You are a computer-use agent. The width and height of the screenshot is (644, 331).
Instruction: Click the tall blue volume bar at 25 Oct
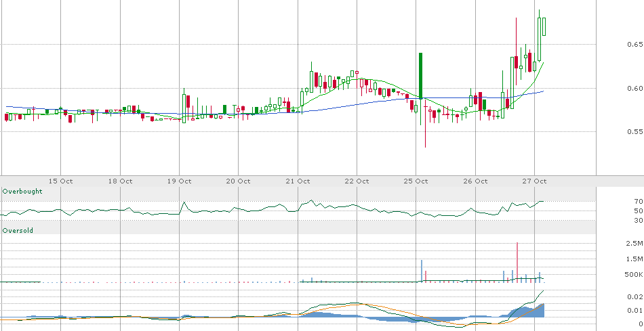click(x=422, y=271)
